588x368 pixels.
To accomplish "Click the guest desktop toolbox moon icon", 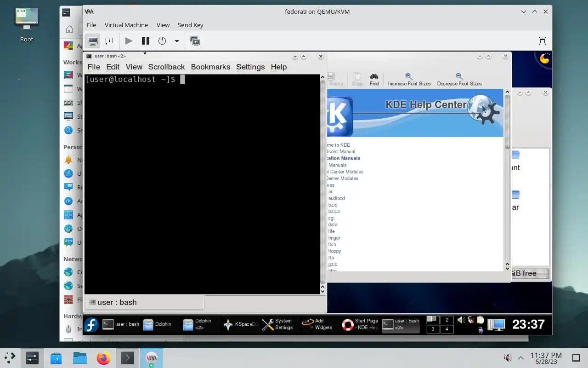I will (x=545, y=58).
